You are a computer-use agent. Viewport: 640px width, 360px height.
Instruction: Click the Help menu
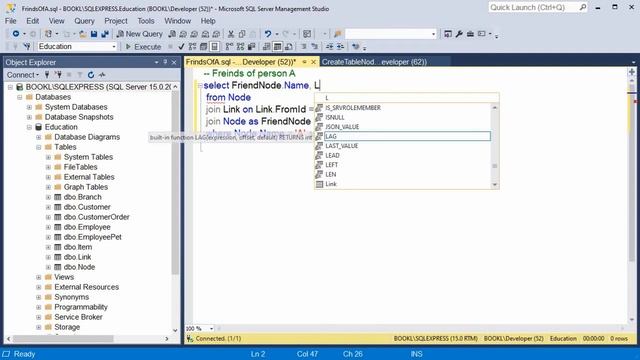208,21
